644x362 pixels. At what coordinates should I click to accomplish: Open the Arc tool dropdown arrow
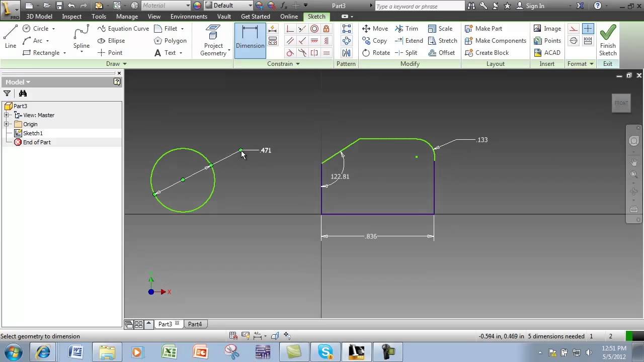pyautogui.click(x=47, y=41)
